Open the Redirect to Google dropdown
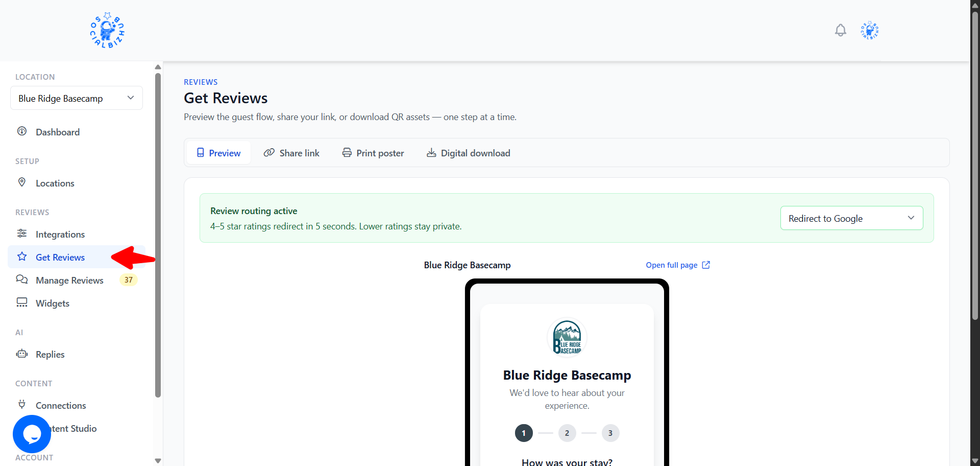Image resolution: width=980 pixels, height=466 pixels. pyautogui.click(x=851, y=218)
